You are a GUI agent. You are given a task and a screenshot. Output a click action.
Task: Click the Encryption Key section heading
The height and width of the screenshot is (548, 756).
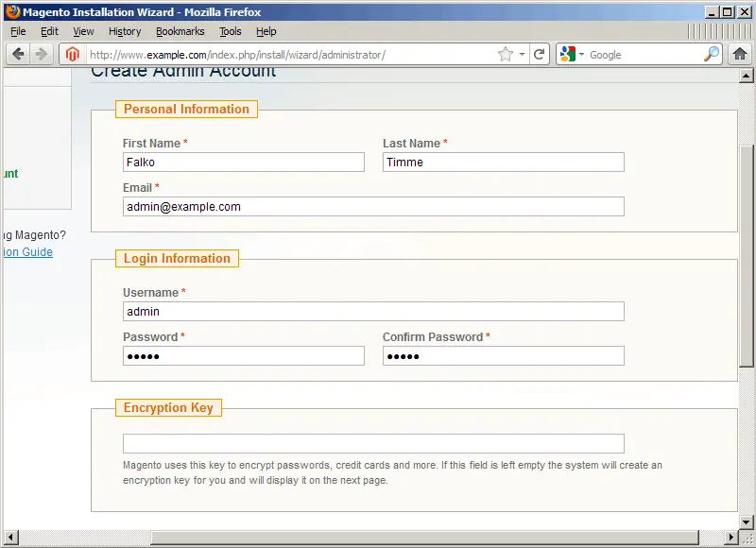tap(168, 408)
